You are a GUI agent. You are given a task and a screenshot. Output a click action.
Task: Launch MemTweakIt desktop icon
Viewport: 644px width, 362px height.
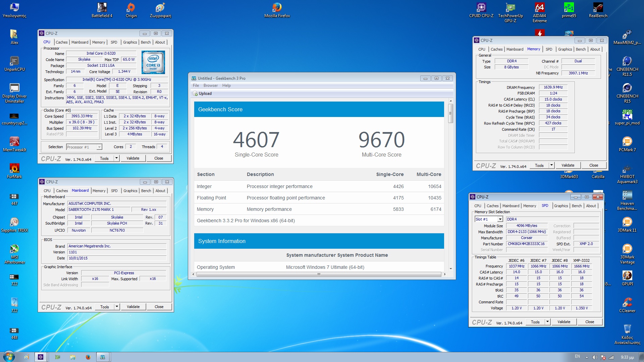point(14,144)
